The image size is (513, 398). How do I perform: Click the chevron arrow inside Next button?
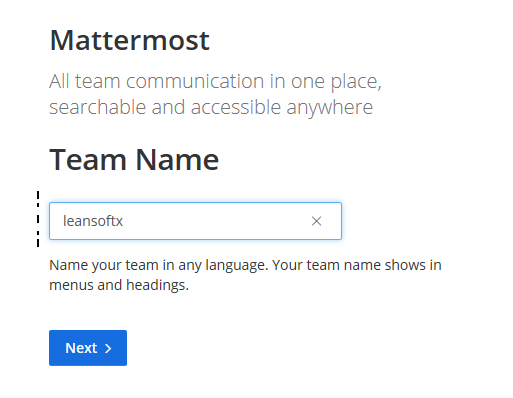coord(108,349)
